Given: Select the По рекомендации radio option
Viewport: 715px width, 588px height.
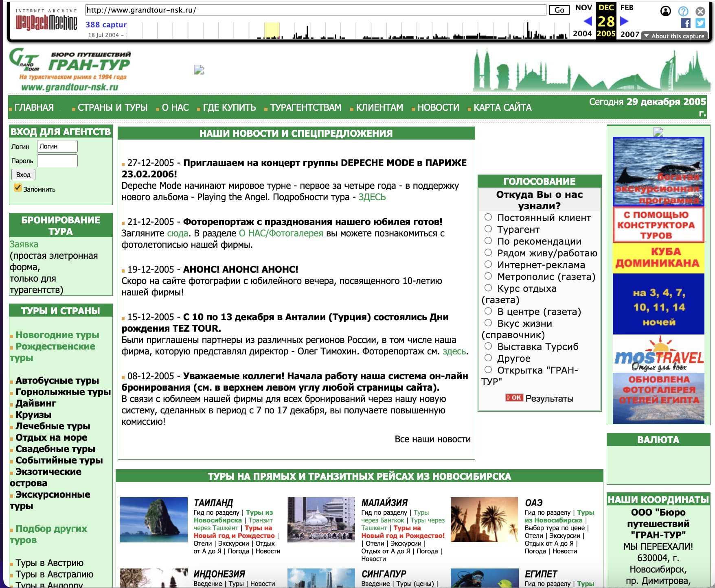Looking at the screenshot, I should [488, 241].
